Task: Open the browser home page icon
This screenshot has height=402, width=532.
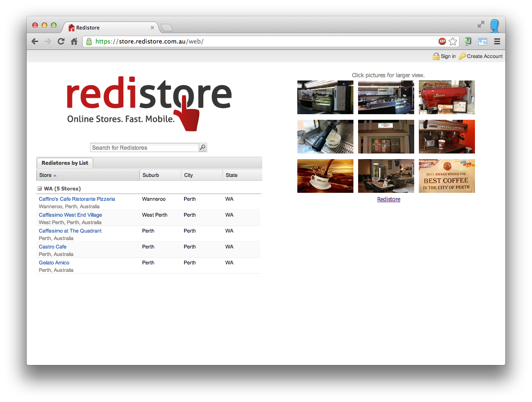Action: [74, 42]
